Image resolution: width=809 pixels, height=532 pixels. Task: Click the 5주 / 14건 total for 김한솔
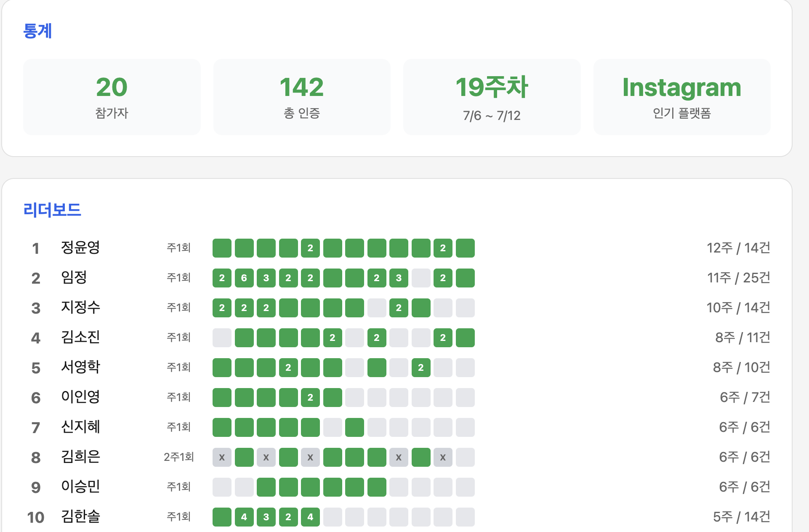(742, 517)
